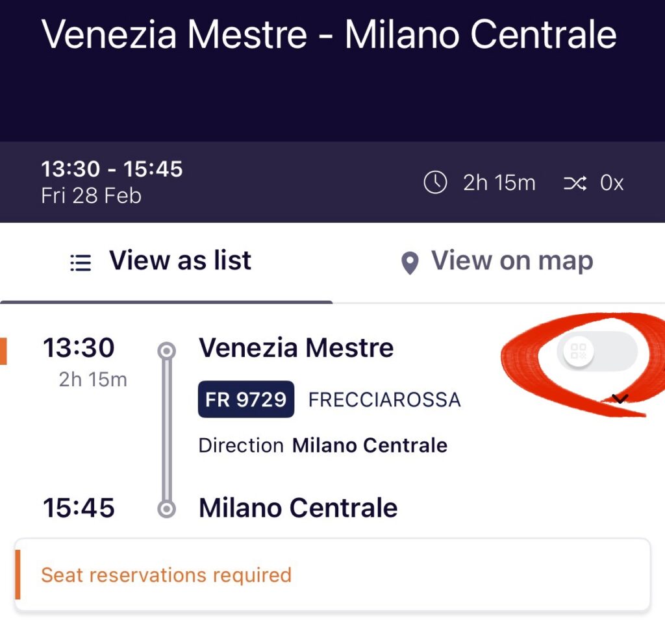The width and height of the screenshot is (665, 644).
Task: Click the list icon beside View as list
Action: click(x=81, y=262)
